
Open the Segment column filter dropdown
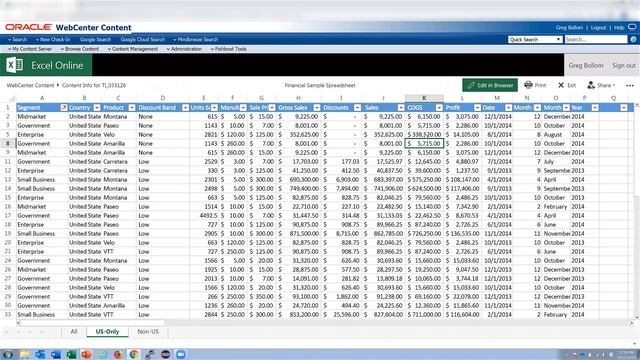point(64,107)
